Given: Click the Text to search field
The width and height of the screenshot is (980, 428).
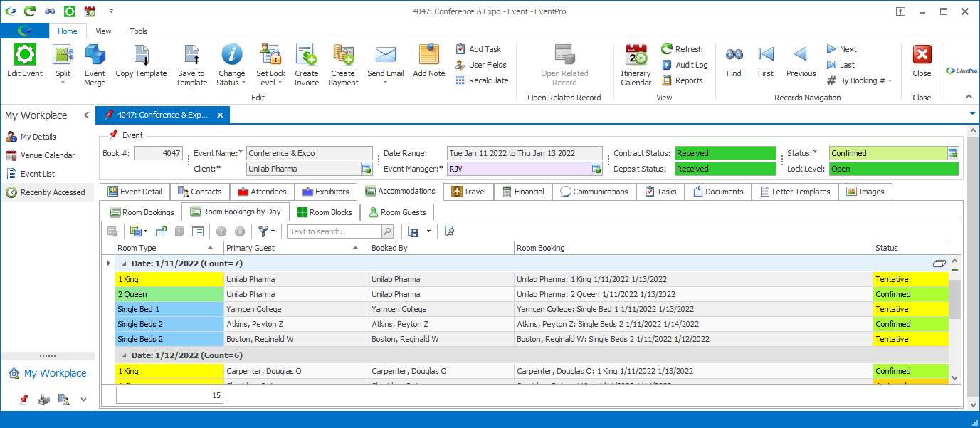Looking at the screenshot, I should pyautogui.click(x=334, y=231).
